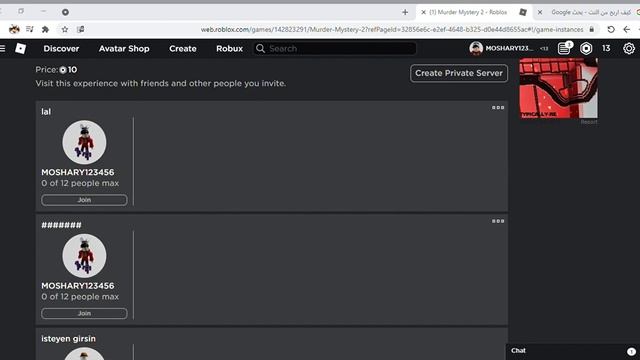Screen dimensions: 640x360
Task: Open the Discover page
Action: point(61,49)
